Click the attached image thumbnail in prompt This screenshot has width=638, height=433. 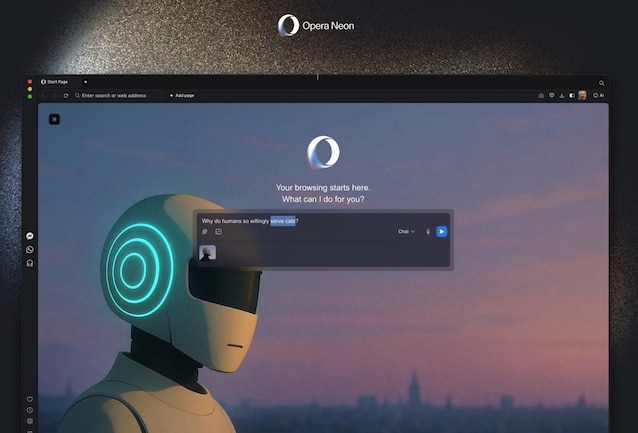[x=207, y=253]
